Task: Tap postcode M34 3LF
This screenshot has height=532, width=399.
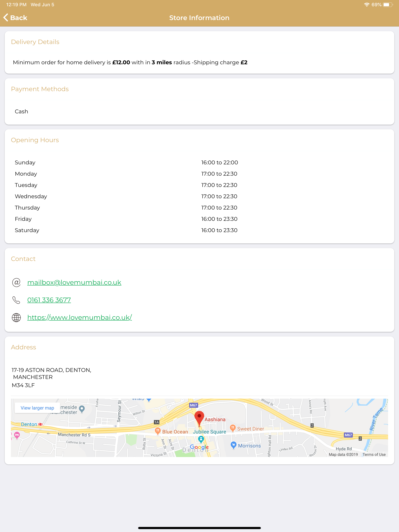Action: click(x=23, y=385)
